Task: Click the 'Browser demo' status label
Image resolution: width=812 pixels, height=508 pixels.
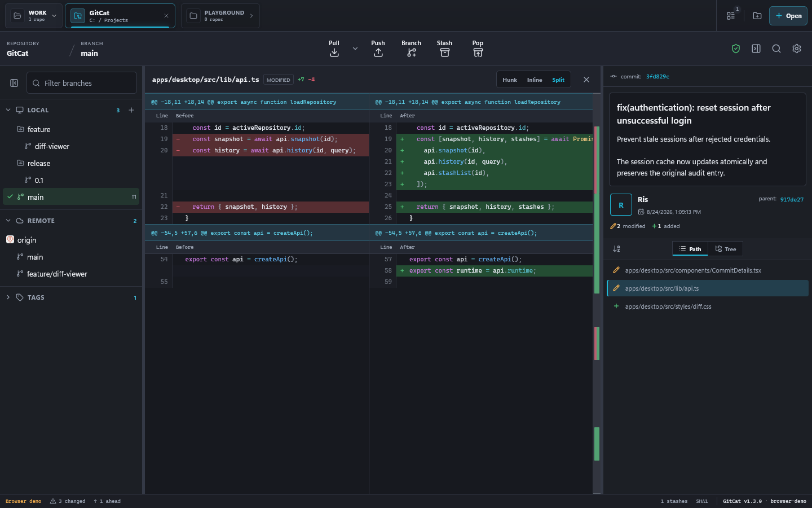Action: point(24,501)
